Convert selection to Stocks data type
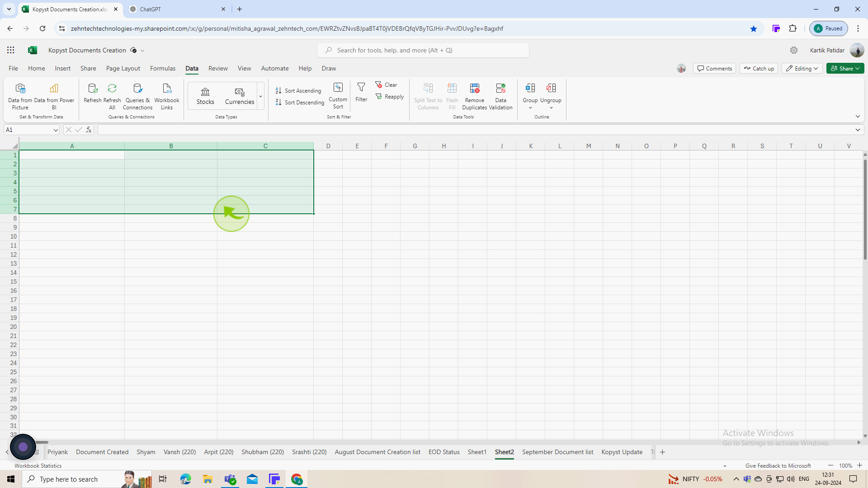This screenshot has height=488, width=868. (205, 96)
